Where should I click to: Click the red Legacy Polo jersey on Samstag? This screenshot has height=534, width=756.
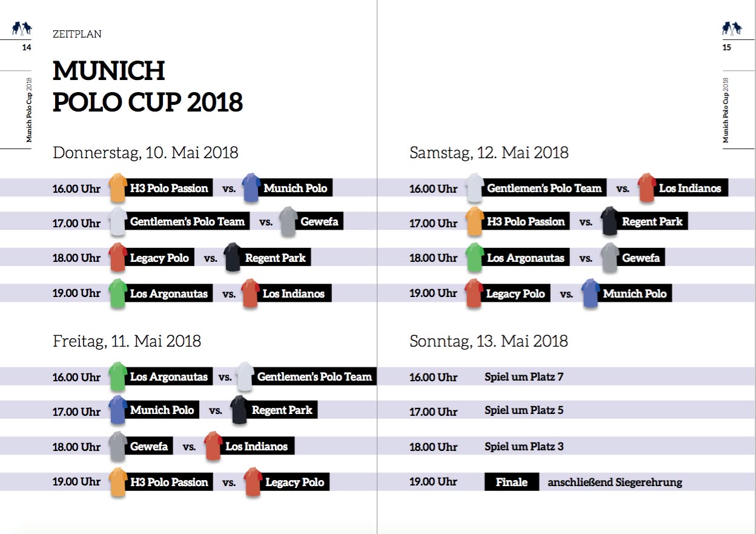pyautogui.click(x=474, y=294)
